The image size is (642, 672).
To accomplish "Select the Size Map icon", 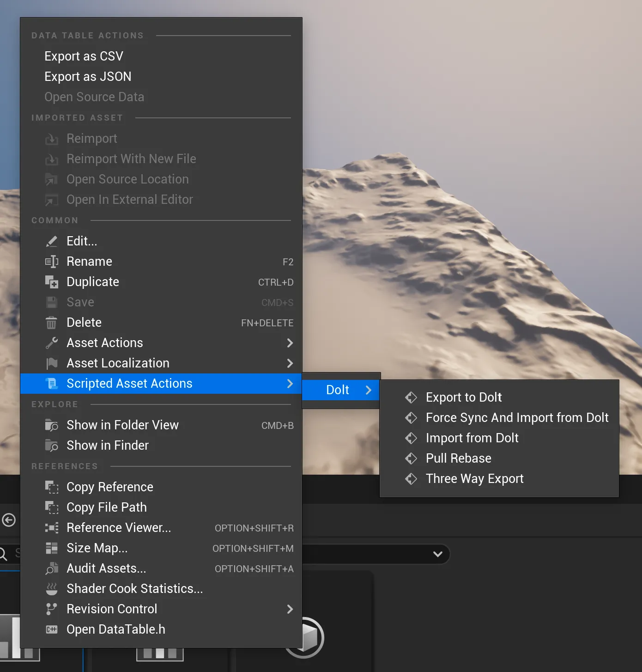I will coord(52,548).
